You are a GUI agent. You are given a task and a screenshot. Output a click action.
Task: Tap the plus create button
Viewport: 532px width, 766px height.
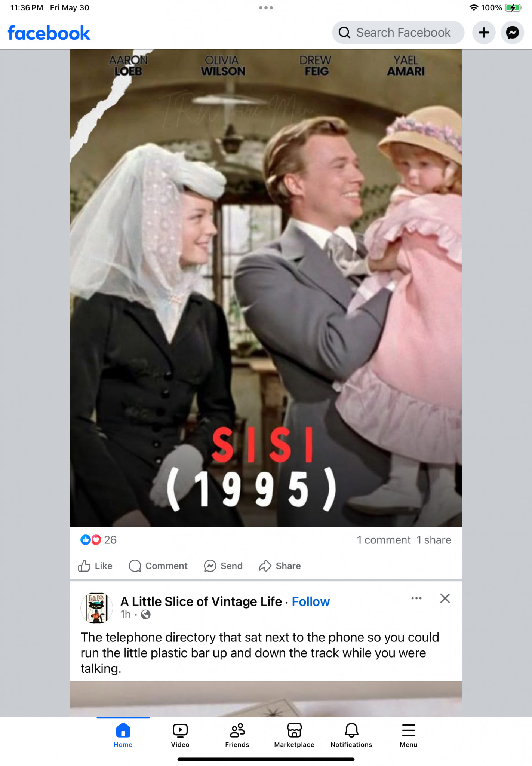tap(484, 33)
